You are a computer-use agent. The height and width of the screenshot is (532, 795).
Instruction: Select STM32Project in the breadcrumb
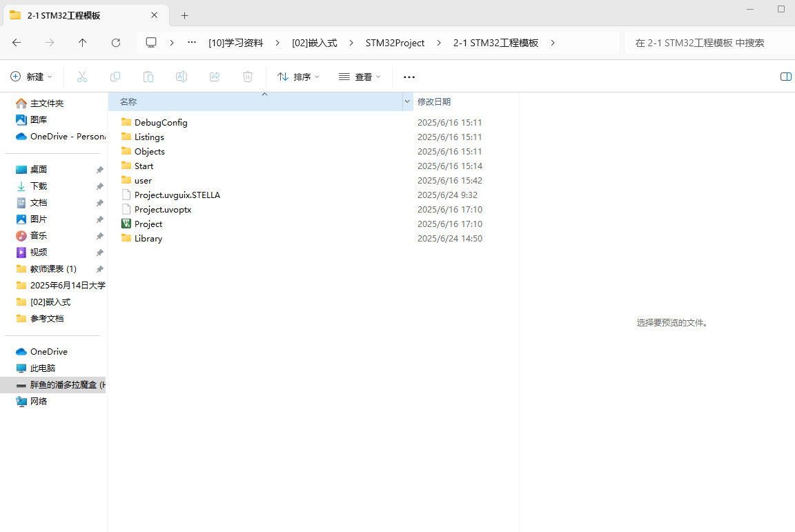coord(395,43)
